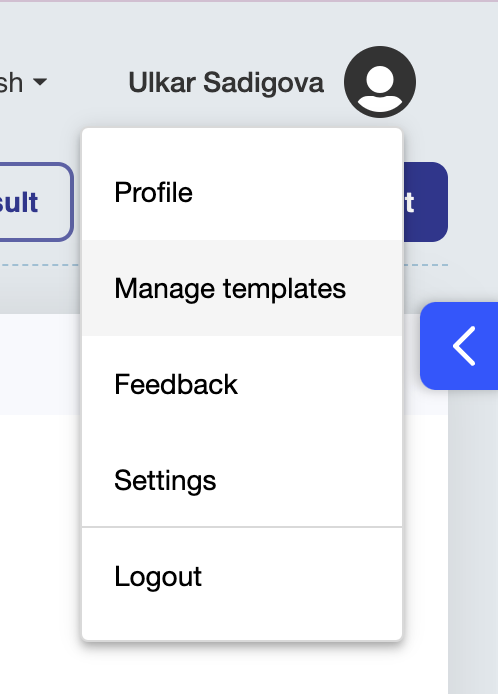Image resolution: width=498 pixels, height=694 pixels.
Task: Click the Ulkar Sadigova username
Action: (x=226, y=83)
